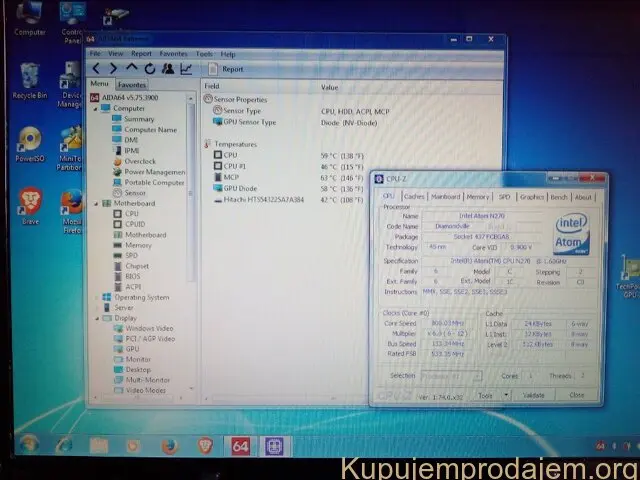The image size is (640, 480).
Task: Click the tree panel vertical scrollbar
Action: [194, 200]
